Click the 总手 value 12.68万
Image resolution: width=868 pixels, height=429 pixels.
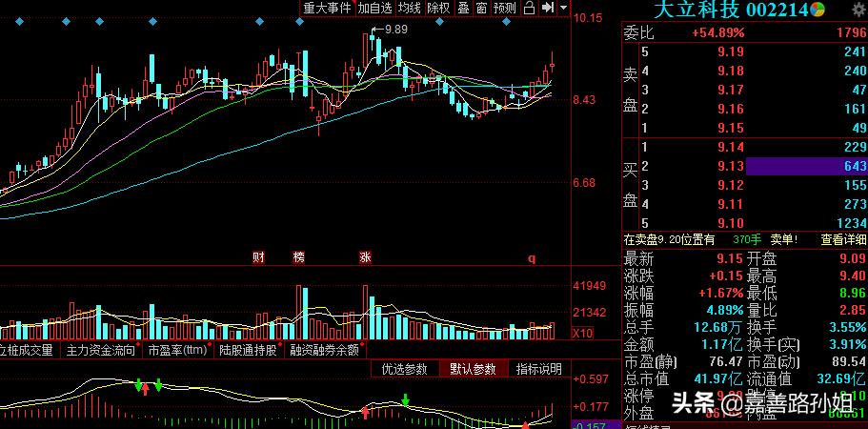click(x=718, y=327)
